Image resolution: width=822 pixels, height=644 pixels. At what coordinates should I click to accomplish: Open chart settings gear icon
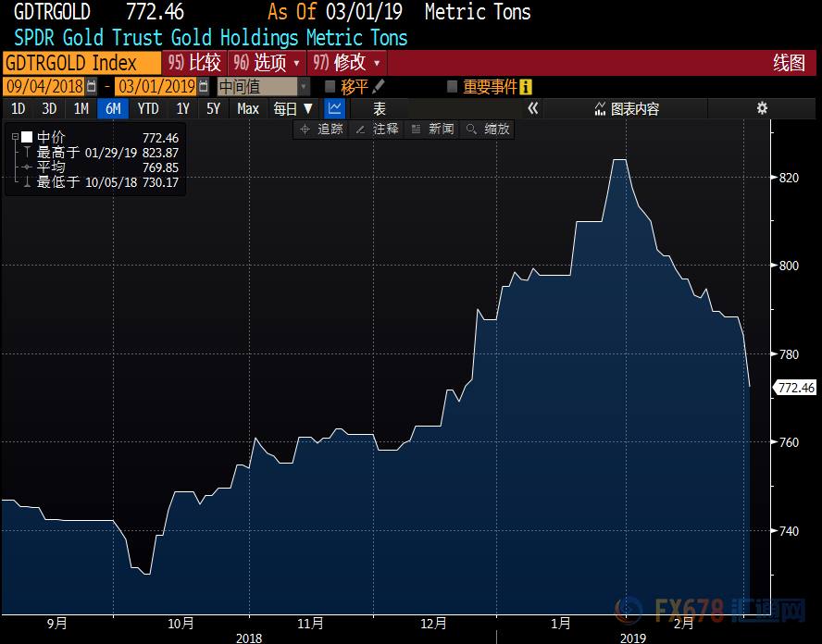tap(762, 108)
